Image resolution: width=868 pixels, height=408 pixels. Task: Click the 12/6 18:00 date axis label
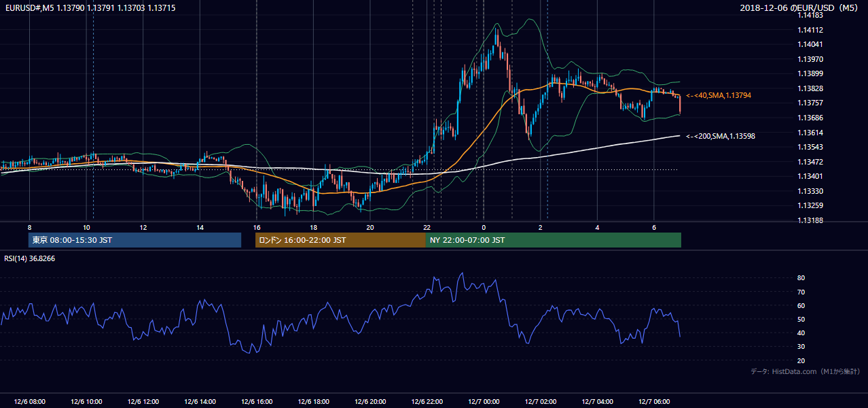[313, 401]
